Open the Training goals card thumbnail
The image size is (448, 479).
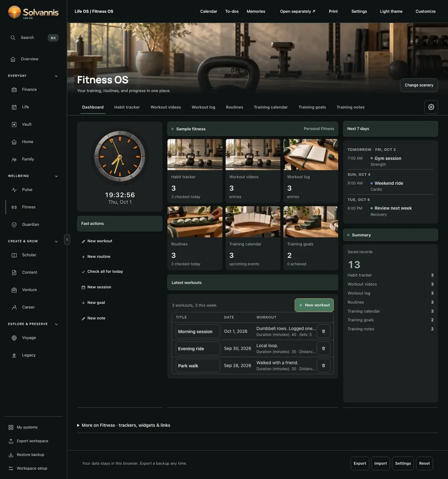click(x=311, y=222)
